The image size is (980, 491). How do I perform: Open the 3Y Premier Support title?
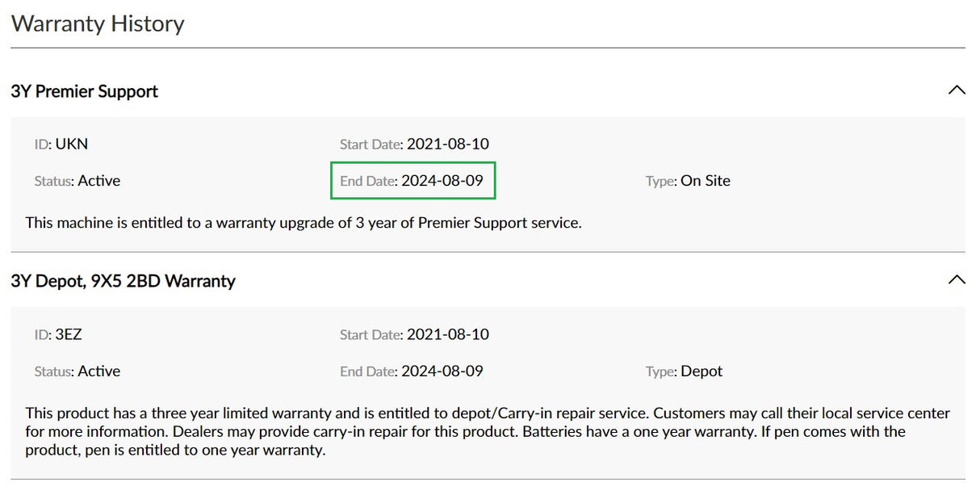coord(84,91)
